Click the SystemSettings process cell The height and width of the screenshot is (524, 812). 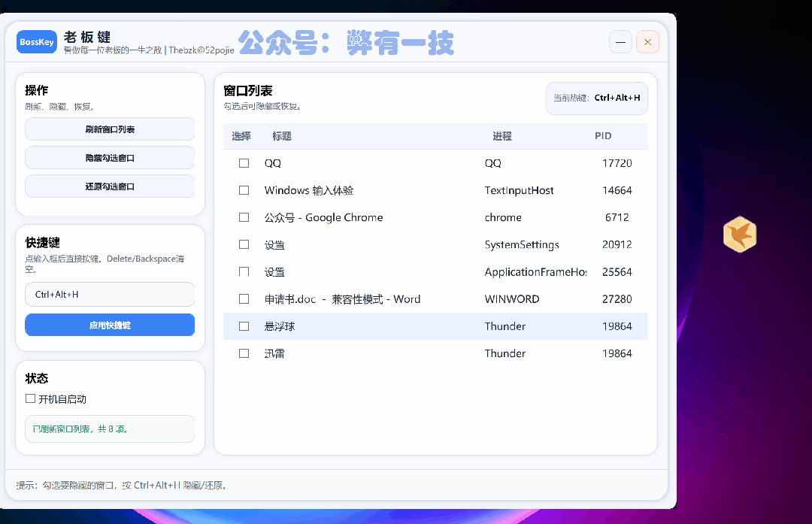(x=522, y=244)
